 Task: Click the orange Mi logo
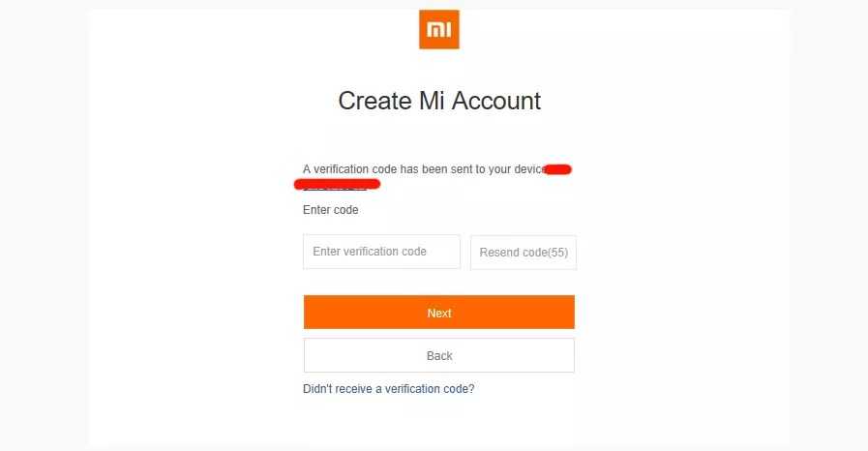[x=438, y=30]
